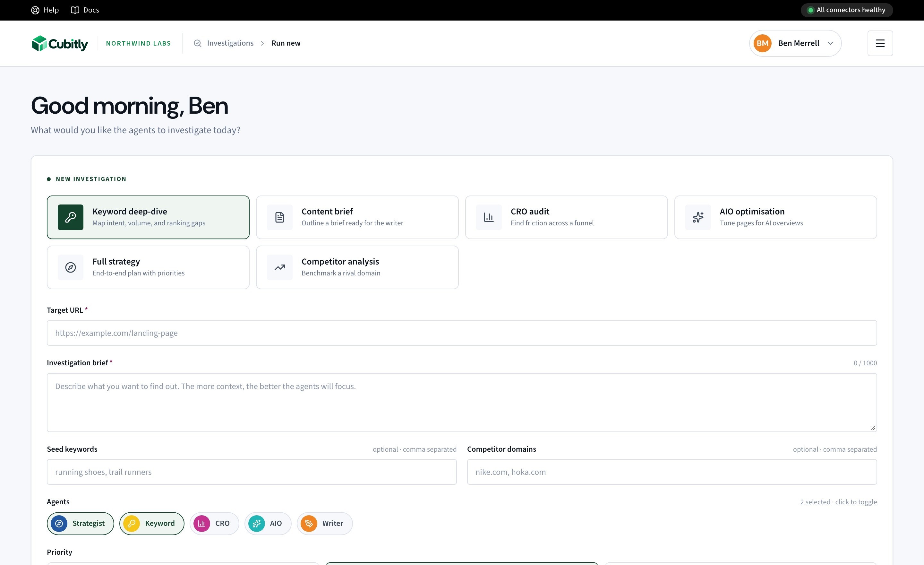Screen dimensions: 924x565
Task: Pick the Competitor analysis trending arrow icon
Action: point(280,267)
